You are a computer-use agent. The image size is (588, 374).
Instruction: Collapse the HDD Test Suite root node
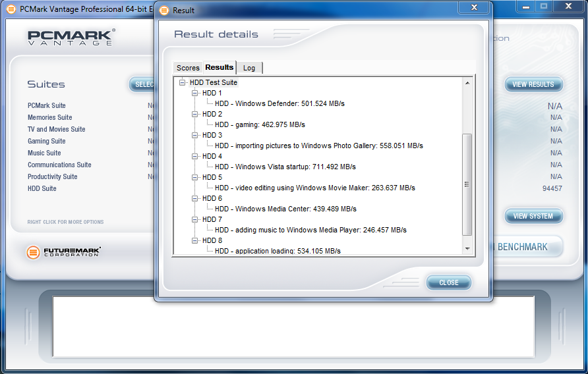point(182,82)
